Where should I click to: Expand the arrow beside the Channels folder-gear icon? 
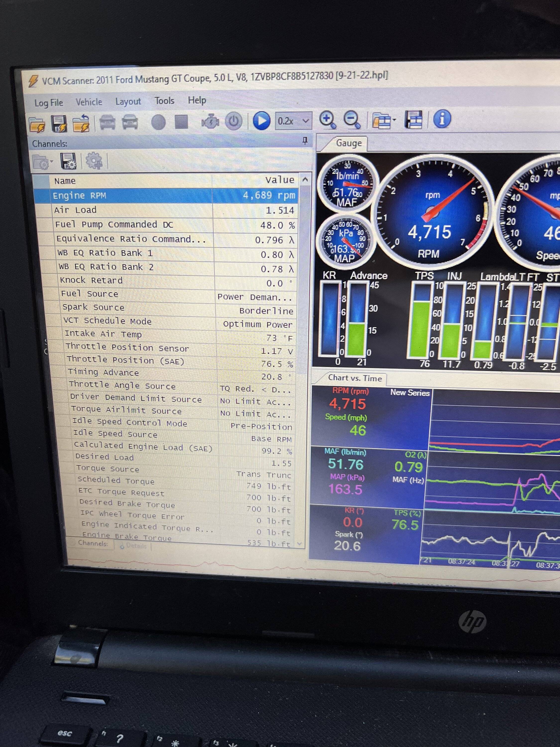pos(52,162)
